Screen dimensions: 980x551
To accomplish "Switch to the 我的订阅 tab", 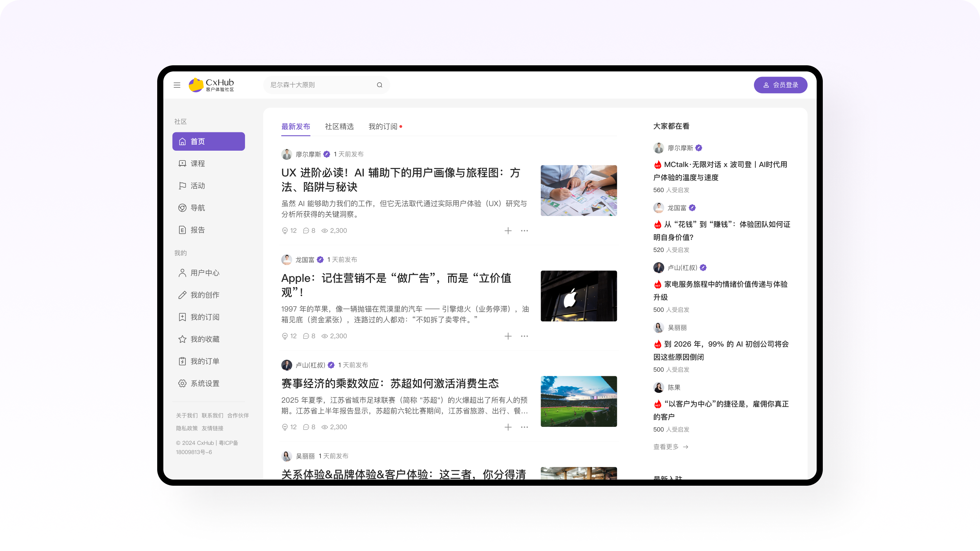I will pos(383,126).
